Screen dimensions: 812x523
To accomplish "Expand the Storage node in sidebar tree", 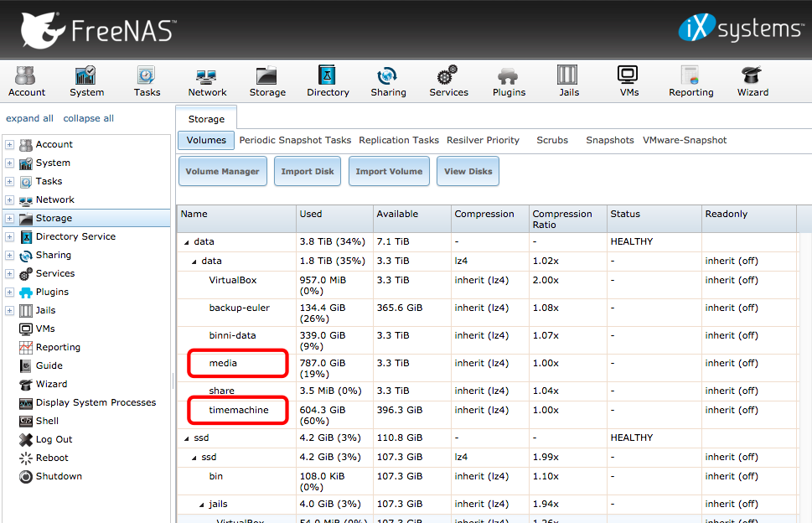I will click(9, 219).
